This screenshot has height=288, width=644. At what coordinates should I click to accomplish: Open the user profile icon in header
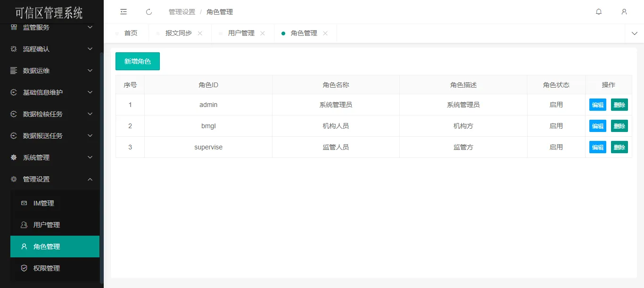coord(624,12)
